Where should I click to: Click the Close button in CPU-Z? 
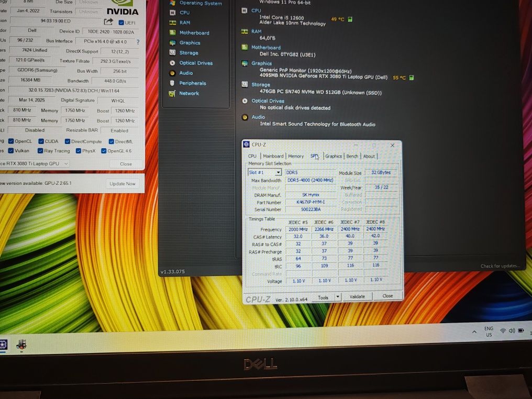[387, 296]
